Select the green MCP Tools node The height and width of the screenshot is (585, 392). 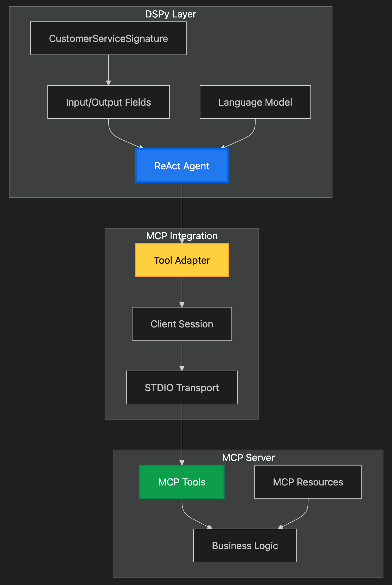point(182,482)
